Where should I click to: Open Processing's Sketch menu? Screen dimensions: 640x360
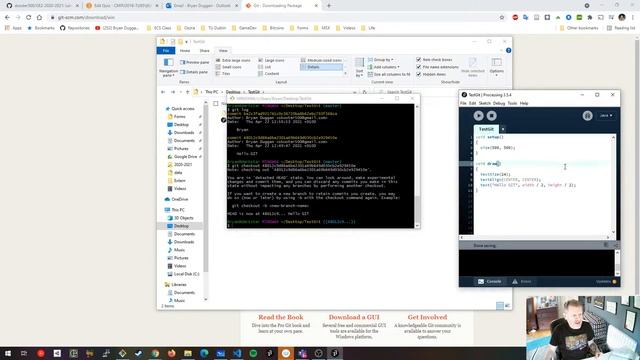[x=484, y=103]
